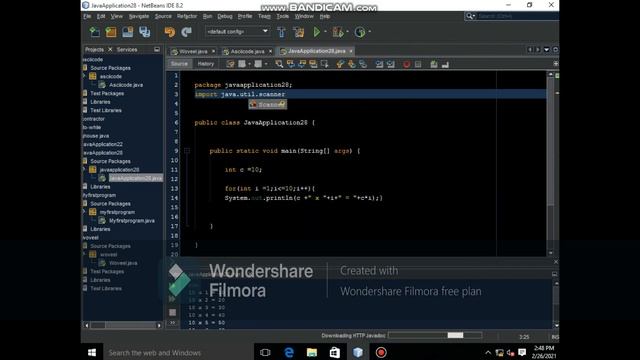
Task: Save all files with the toolbar icon
Action: 144,32
